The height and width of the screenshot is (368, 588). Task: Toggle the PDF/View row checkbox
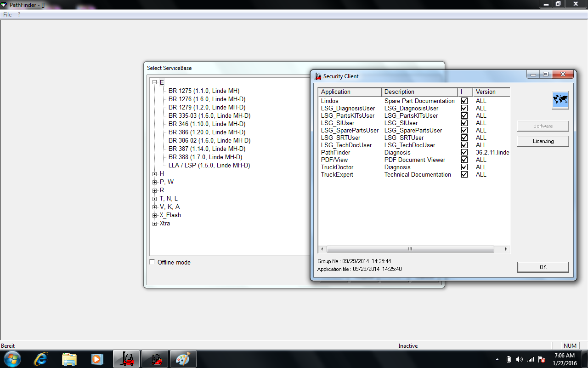coord(464,160)
